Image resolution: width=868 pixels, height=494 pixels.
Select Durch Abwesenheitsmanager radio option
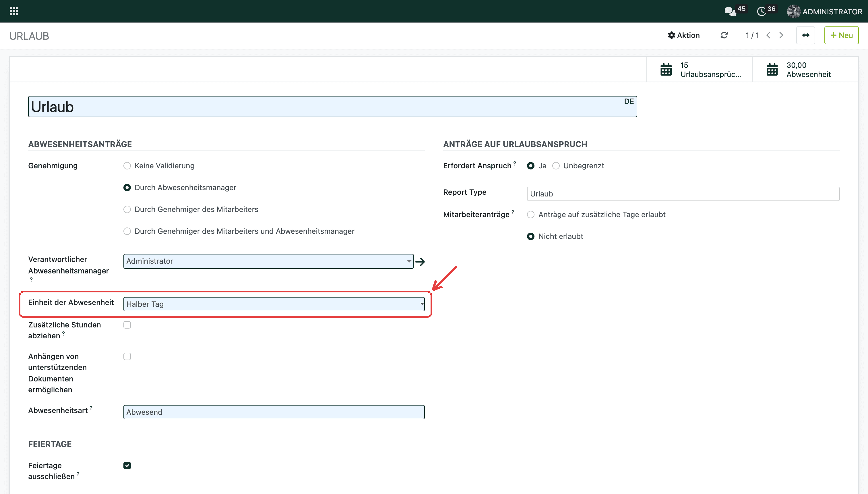(x=127, y=188)
